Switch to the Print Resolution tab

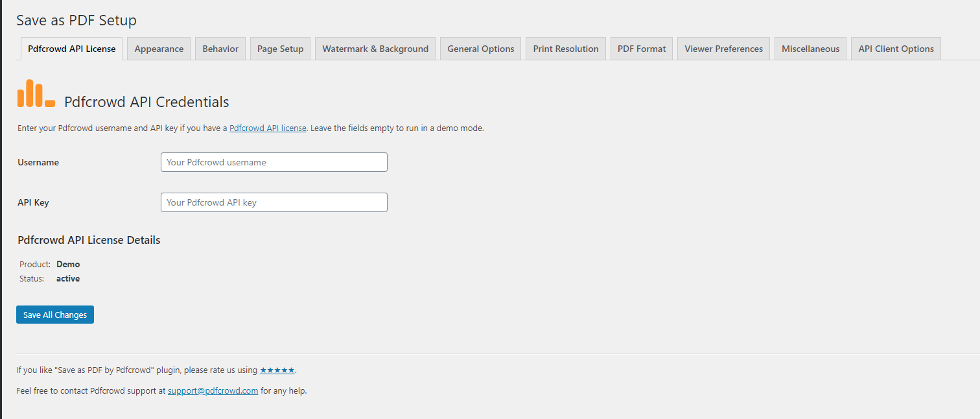[x=566, y=49]
